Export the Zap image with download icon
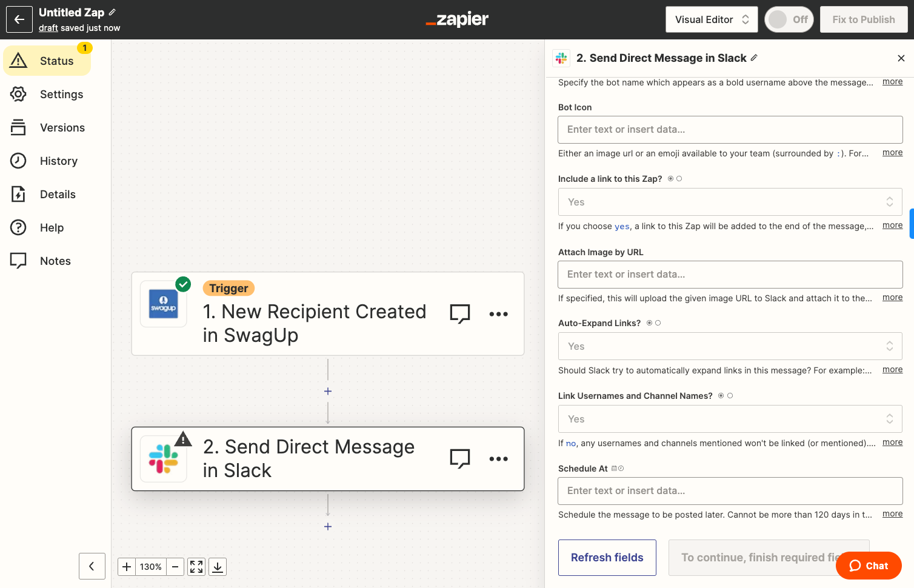 click(218, 567)
